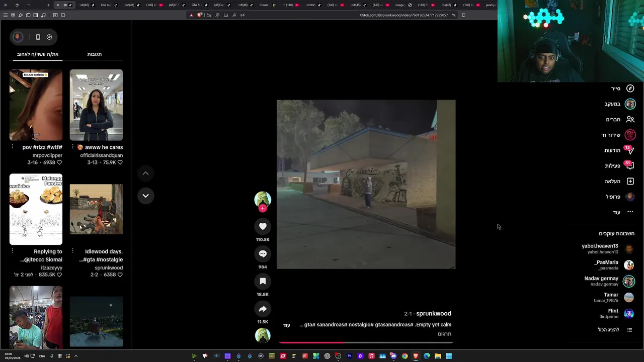This screenshot has width=644, height=362.
Task: Seek using the red video progress bar
Action: [x=366, y=342]
